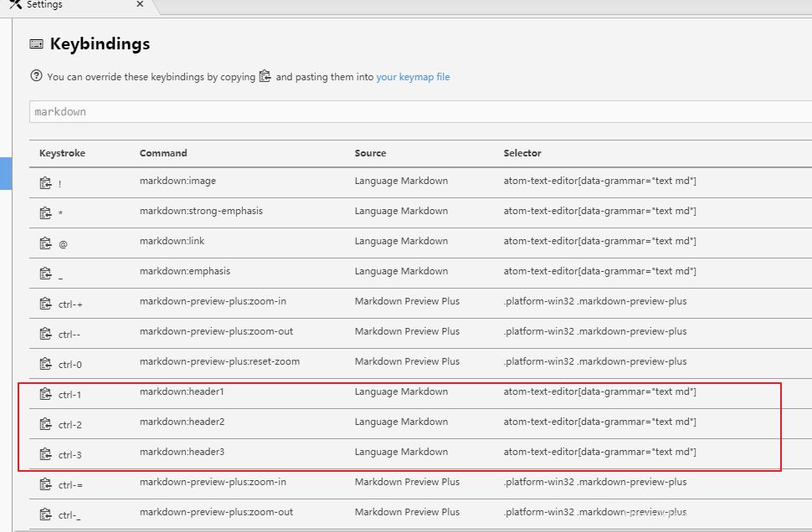Copy the ctrl-= zoom-in keybinding
The width and height of the screenshot is (812, 532).
[46, 483]
